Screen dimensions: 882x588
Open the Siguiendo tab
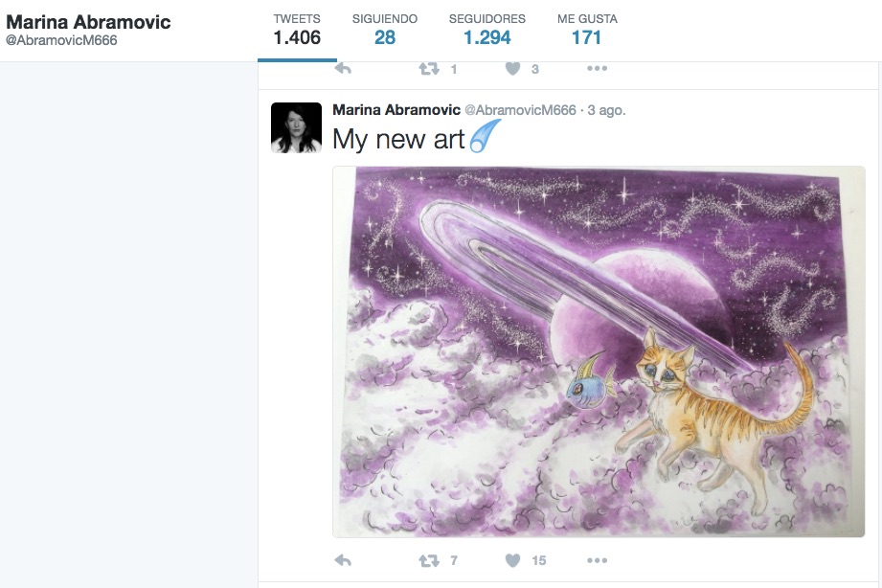(384, 30)
